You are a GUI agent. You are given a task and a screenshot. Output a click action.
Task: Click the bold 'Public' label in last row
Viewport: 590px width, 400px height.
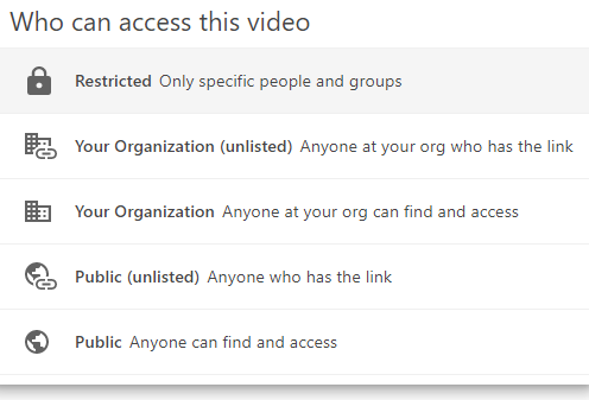(x=98, y=342)
